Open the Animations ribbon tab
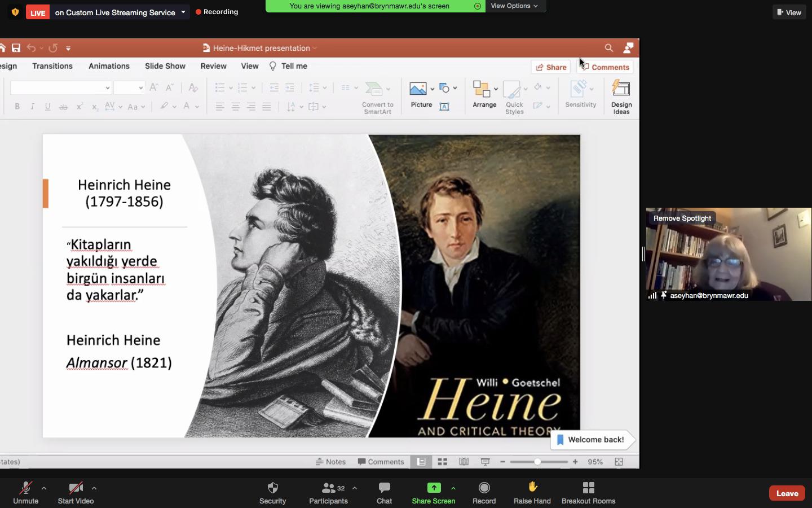 pyautogui.click(x=109, y=66)
